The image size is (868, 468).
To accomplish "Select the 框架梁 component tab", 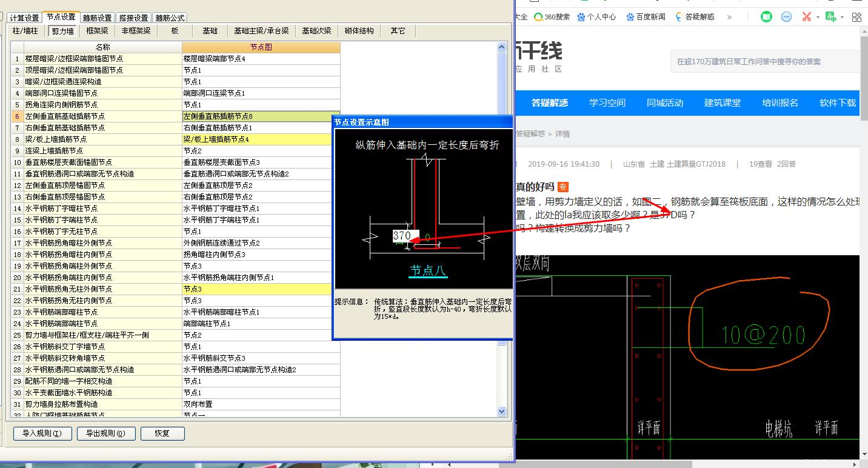I will 97,31.
